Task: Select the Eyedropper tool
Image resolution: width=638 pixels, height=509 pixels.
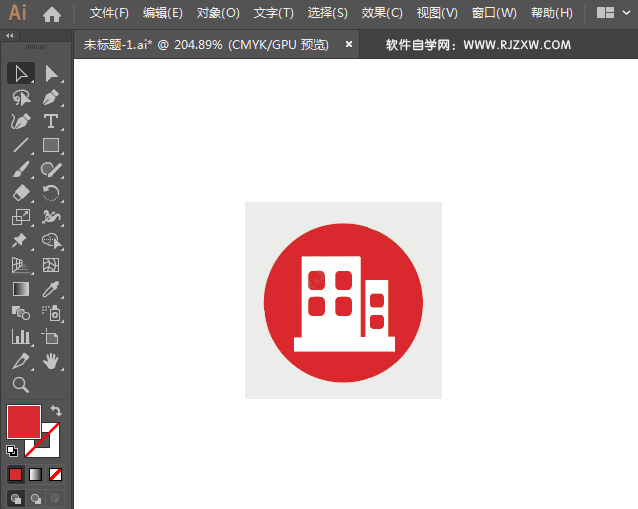Action: click(51, 289)
